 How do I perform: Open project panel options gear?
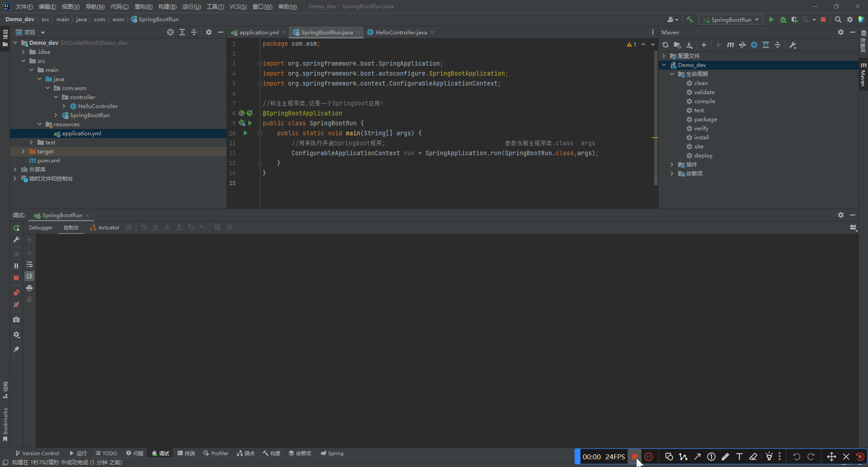[209, 32]
